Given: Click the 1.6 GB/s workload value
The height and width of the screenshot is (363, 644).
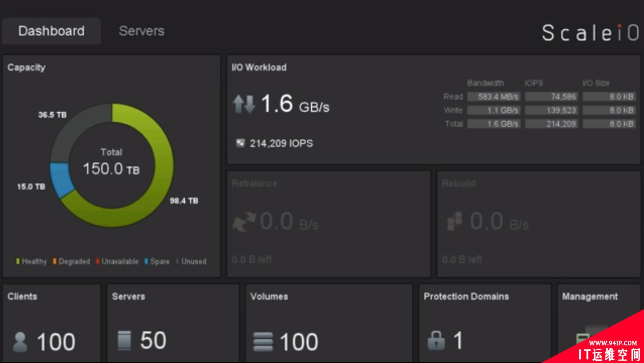Looking at the screenshot, I should [295, 104].
